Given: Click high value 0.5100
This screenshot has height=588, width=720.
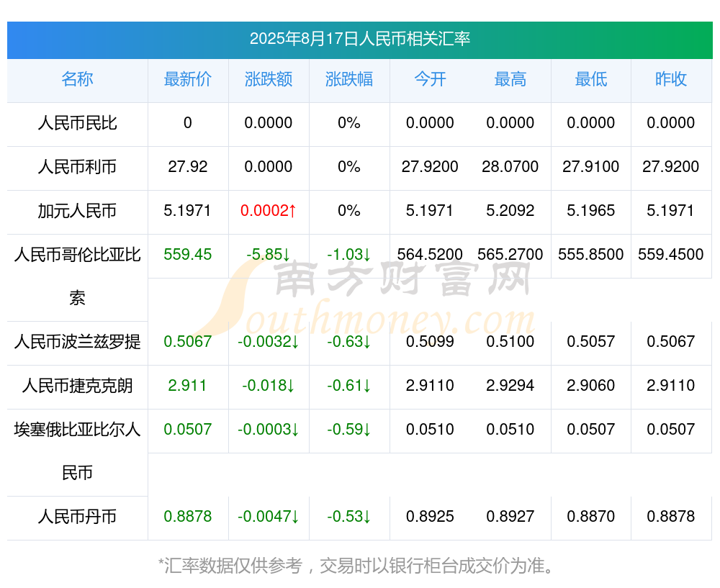Looking at the screenshot, I should (x=510, y=342).
